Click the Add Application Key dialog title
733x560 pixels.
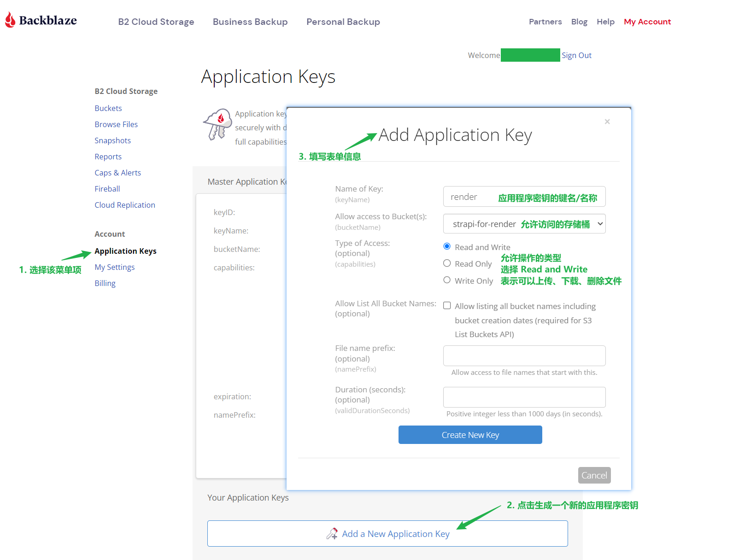pos(455,135)
